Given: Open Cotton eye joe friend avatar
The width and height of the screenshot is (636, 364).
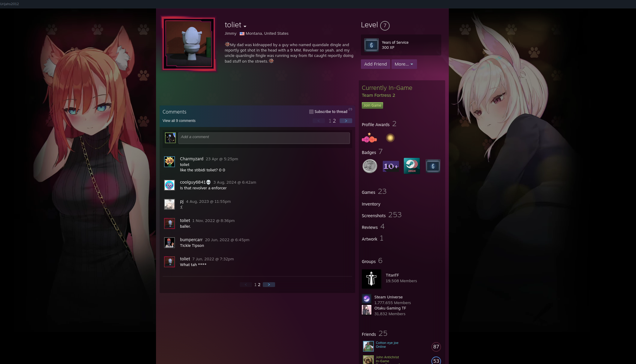Looking at the screenshot, I should [368, 346].
